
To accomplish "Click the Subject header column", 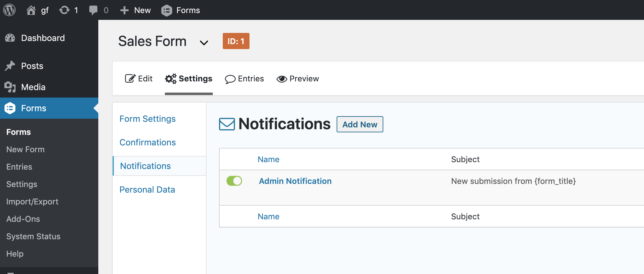I will (x=465, y=159).
